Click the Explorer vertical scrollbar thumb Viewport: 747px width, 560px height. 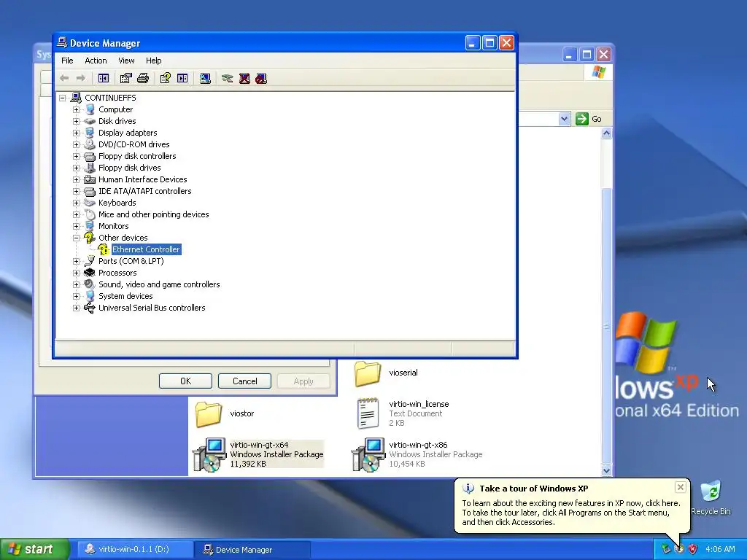pyautogui.click(x=606, y=326)
